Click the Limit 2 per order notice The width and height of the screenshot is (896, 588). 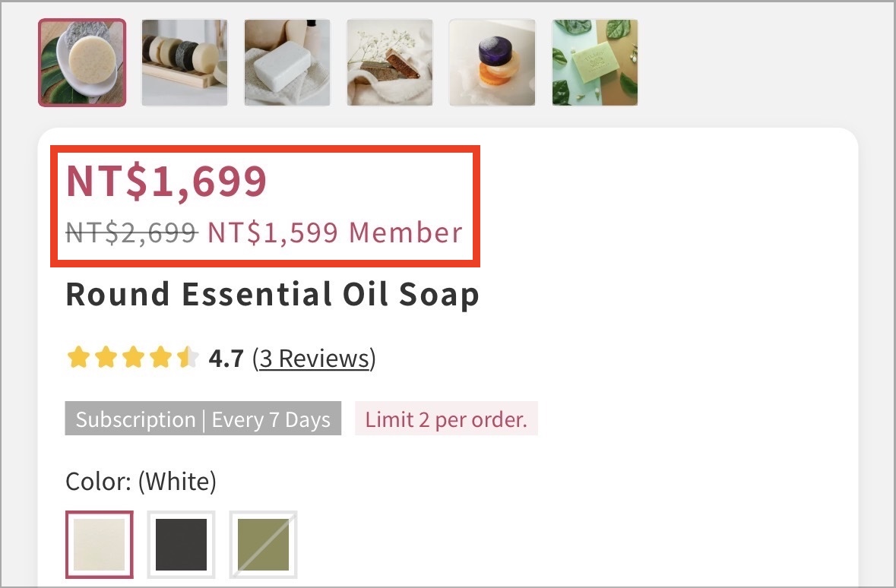click(446, 419)
